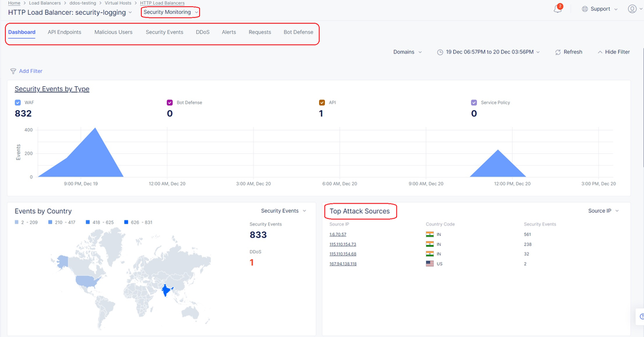644x337 pixels.
Task: Click the darkest blue 626-831 legend swatch
Action: click(125, 222)
